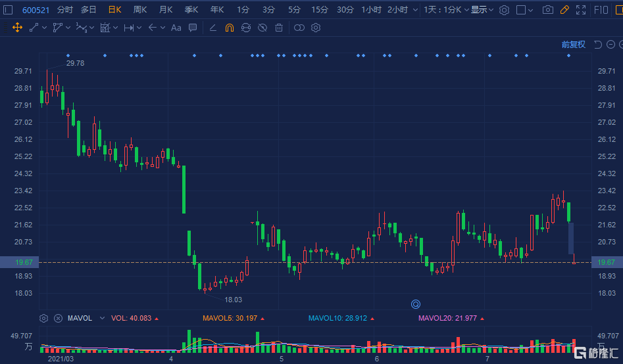This screenshot has width=623, height=364.
Task: Delete drawings with the trash icon
Action: pos(279,28)
